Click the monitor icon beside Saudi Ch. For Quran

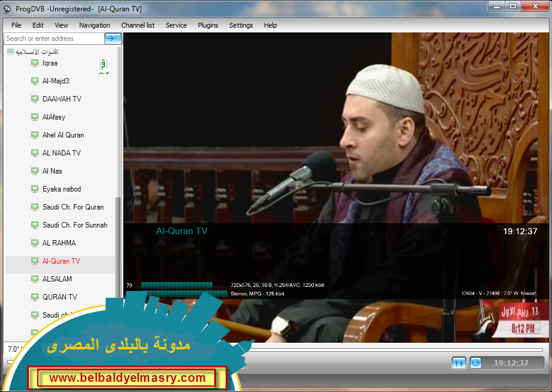[x=35, y=208]
